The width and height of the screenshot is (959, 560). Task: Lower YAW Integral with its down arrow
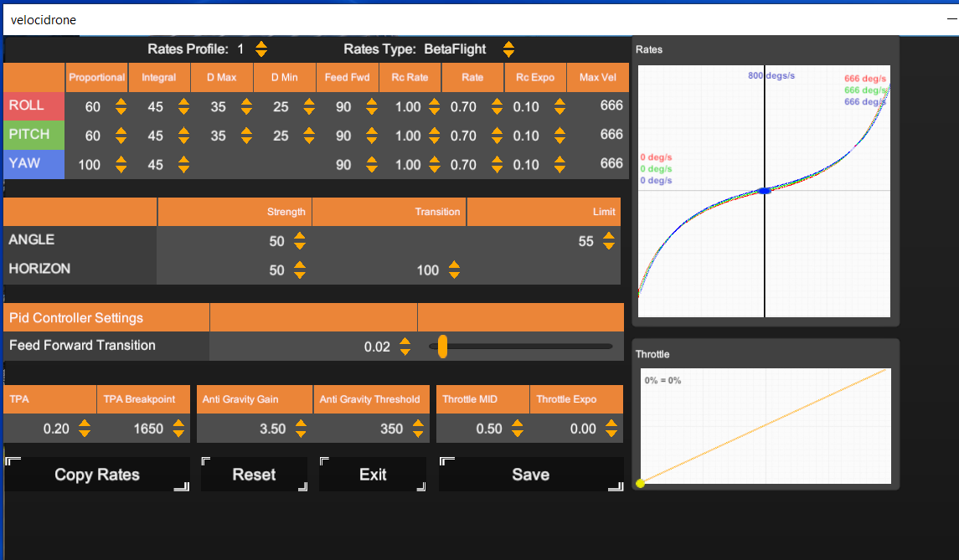[x=183, y=169]
